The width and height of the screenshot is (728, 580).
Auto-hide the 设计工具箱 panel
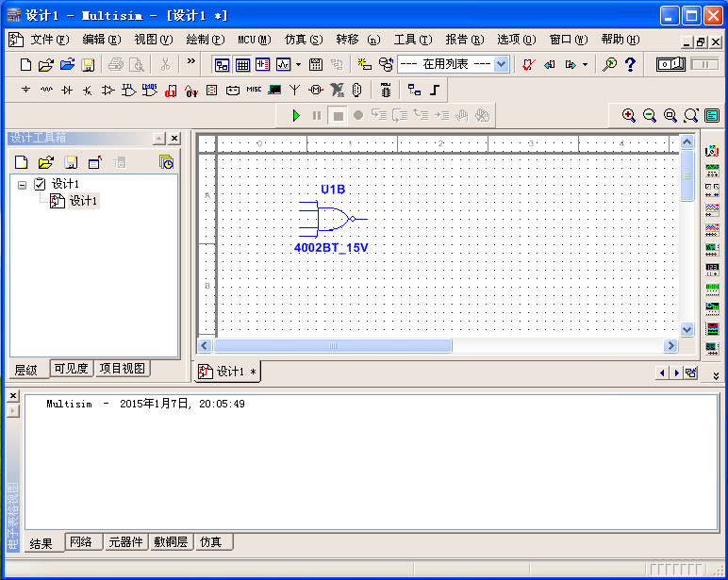(x=158, y=138)
